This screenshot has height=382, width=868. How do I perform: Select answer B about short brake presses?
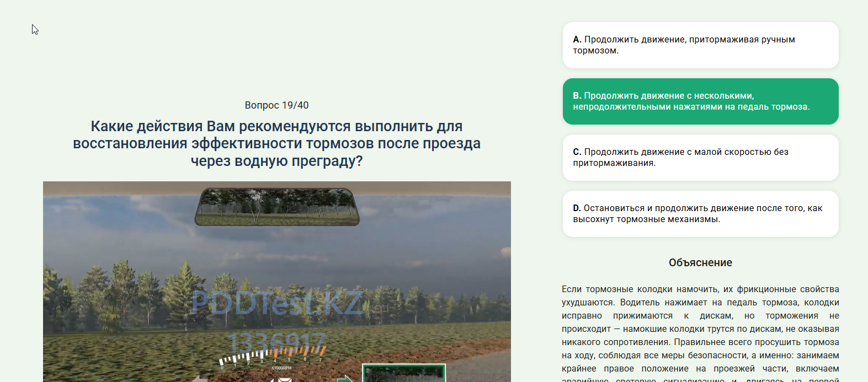coord(700,101)
